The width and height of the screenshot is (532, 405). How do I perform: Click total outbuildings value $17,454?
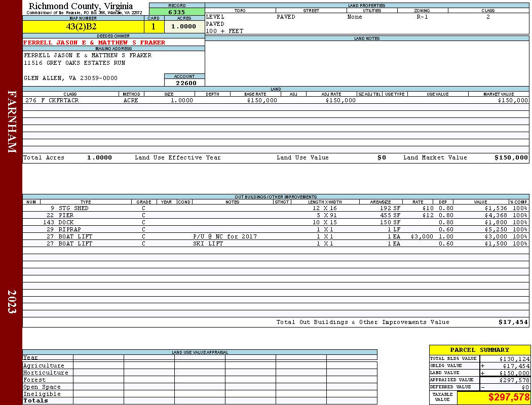pyautogui.click(x=513, y=322)
